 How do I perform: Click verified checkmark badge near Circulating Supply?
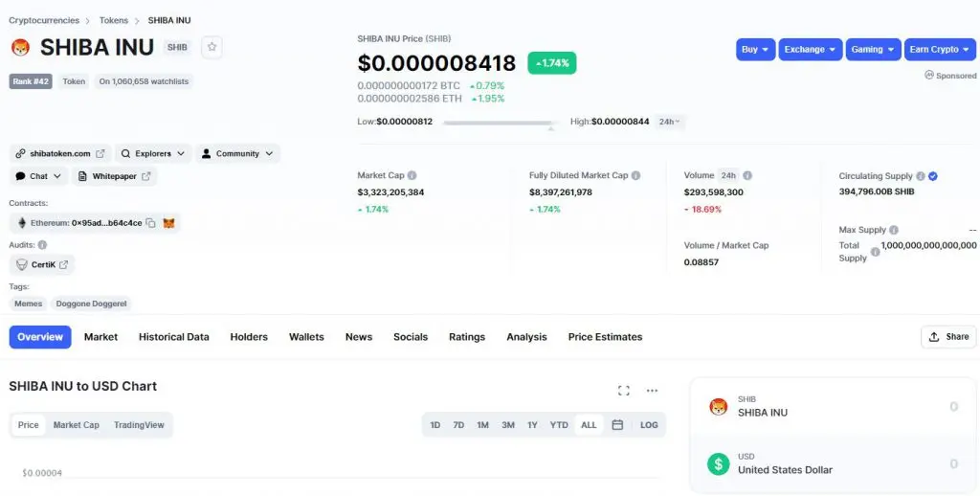(932, 176)
